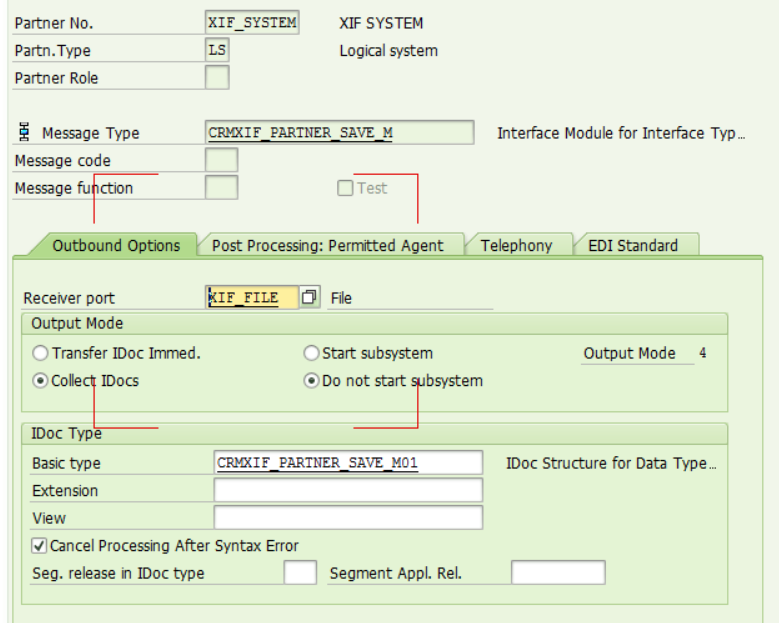Click the View input field

coord(348,518)
